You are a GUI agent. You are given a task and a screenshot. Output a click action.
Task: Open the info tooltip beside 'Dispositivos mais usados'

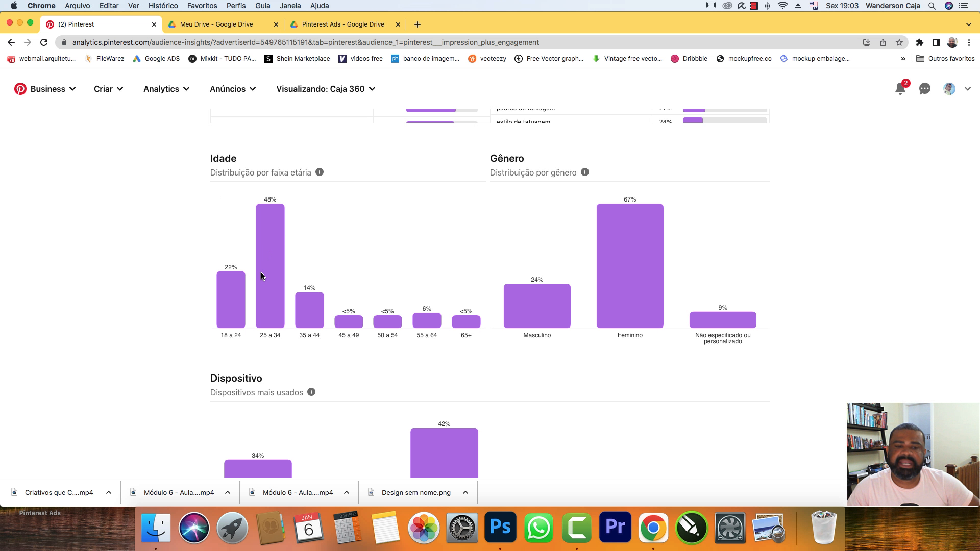click(311, 392)
